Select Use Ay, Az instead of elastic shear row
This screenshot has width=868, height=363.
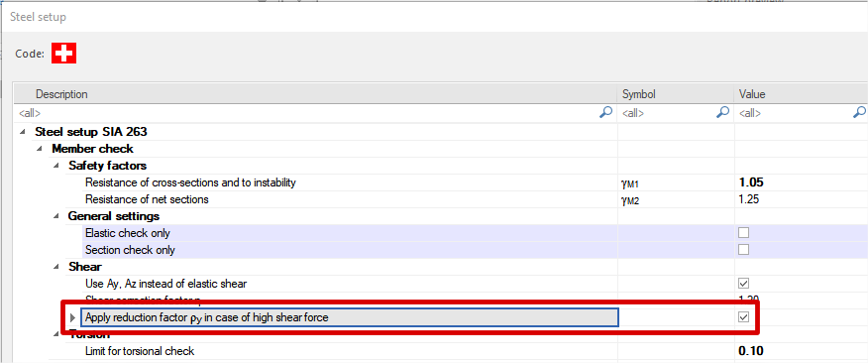(x=165, y=284)
